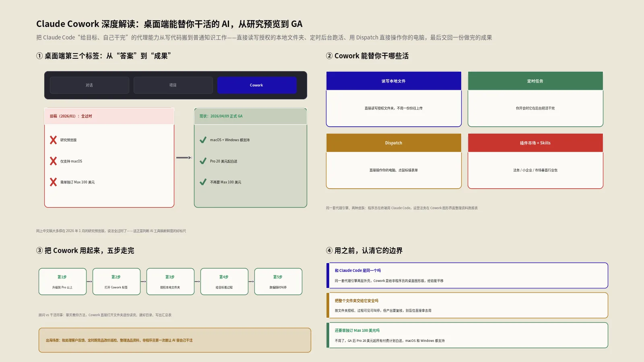Click the arrow between old and current panels

184,158
